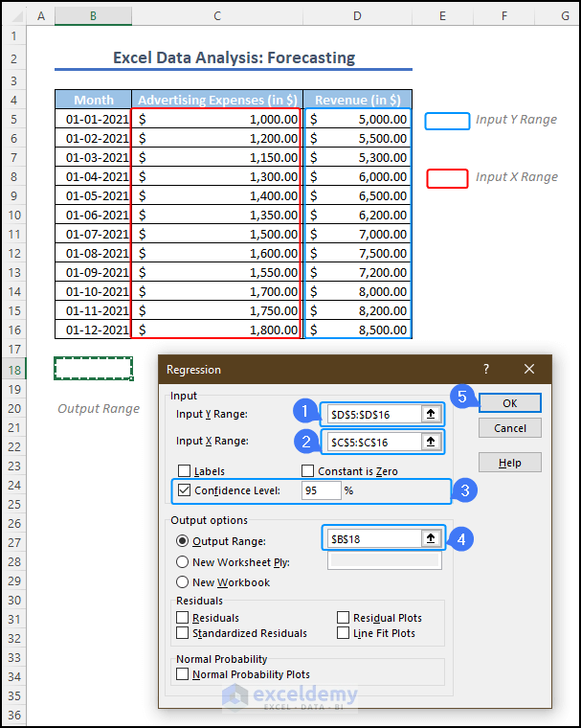Select column A header
Screen dimensions: 581x728
pos(41,16)
